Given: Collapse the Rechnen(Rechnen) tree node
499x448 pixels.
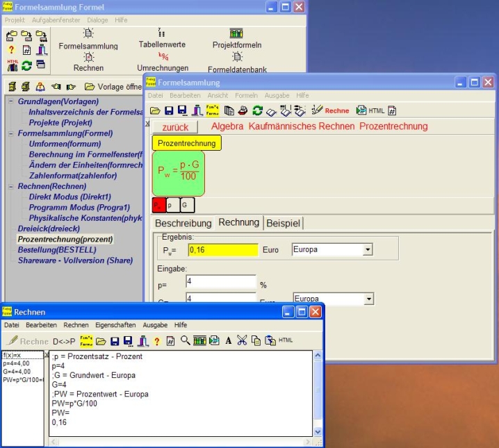Looking at the screenshot, I should [x=11, y=186].
